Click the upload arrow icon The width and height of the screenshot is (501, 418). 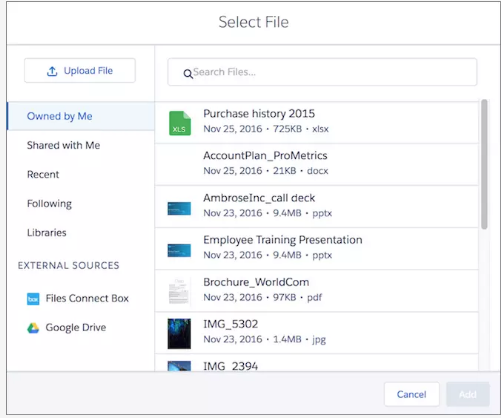[52, 71]
